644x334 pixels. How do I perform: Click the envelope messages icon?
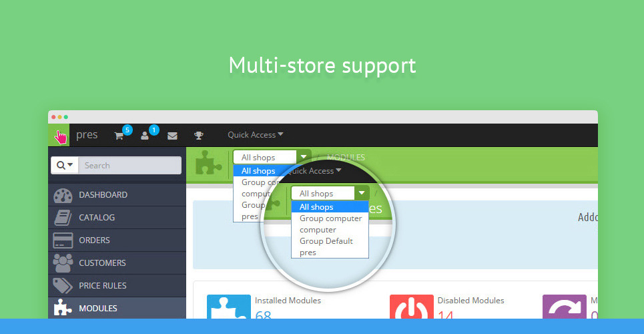172,136
